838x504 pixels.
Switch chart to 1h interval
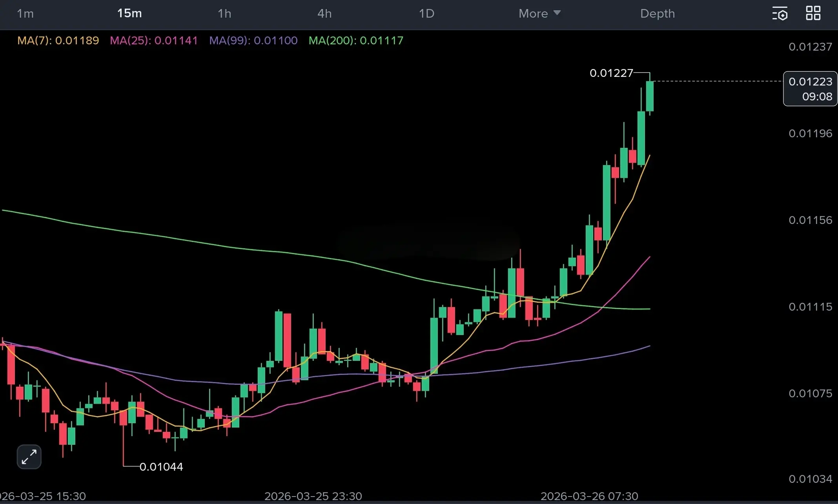[224, 14]
